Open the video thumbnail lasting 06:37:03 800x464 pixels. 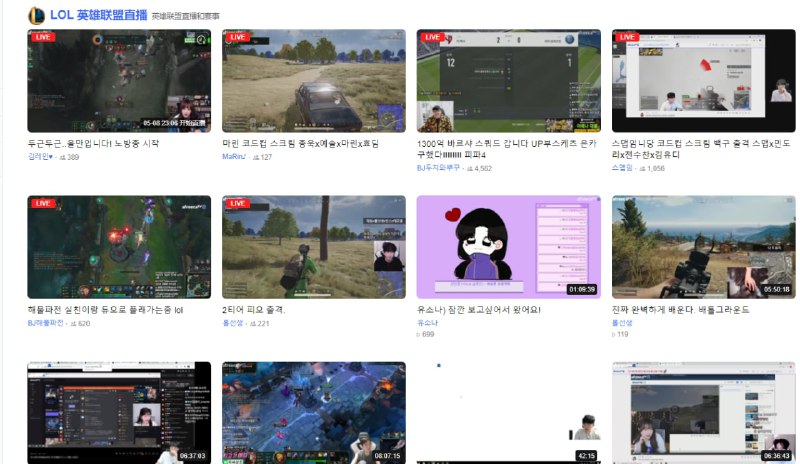119,413
